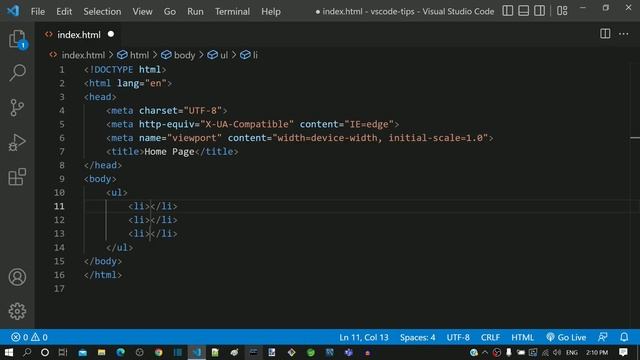Open the Windows taskbar search icon
This screenshot has width=640, height=360.
[x=27, y=352]
